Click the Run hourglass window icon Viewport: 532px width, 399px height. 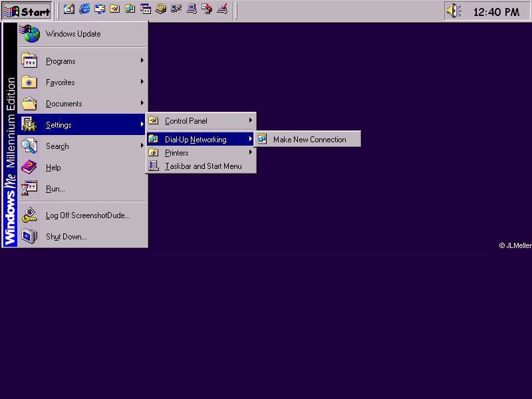[x=29, y=188]
